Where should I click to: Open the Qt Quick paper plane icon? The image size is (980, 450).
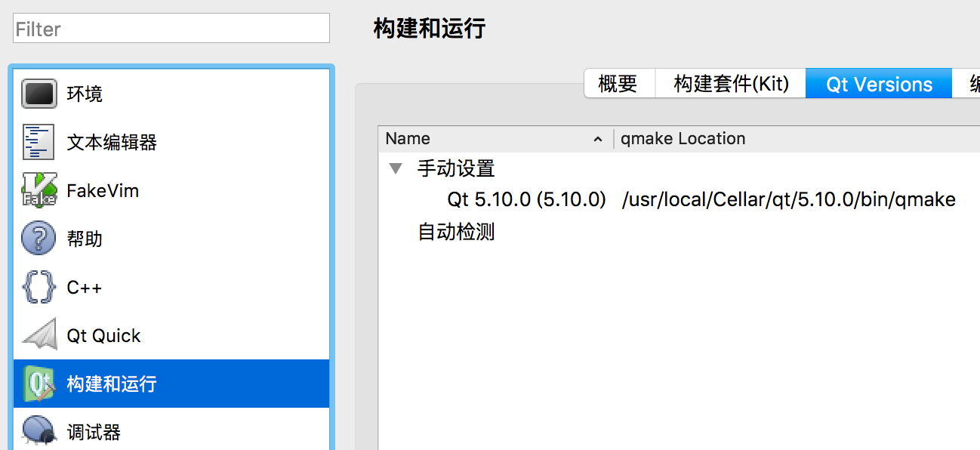tap(39, 336)
